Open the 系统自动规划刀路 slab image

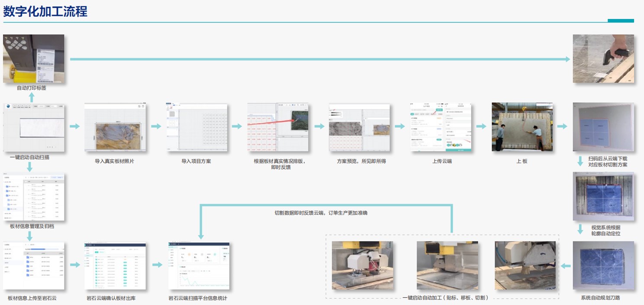pyautogui.click(x=603, y=265)
